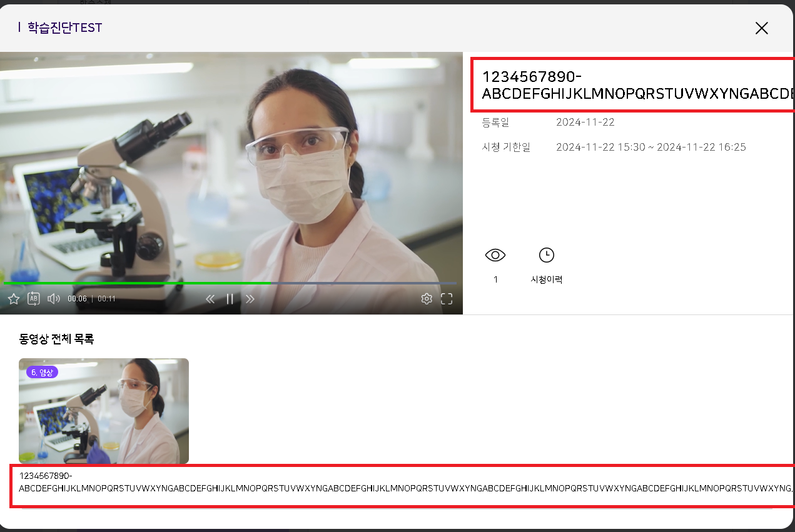
Task: Close the 학습진단TEST dialog
Action: pos(761,28)
